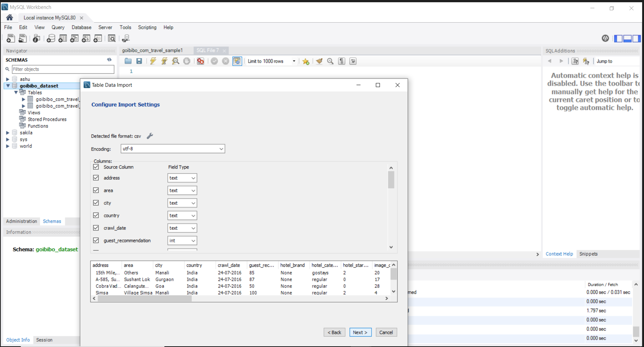
Task: Save the SQL script to file
Action: (x=139, y=61)
